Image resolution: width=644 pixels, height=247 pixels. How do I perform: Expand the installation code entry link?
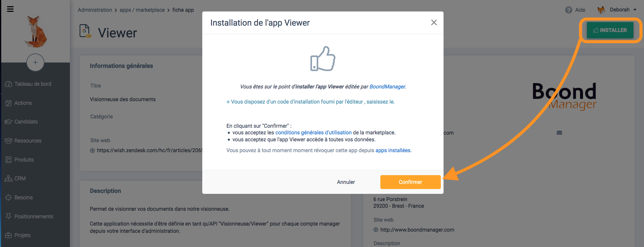click(311, 102)
